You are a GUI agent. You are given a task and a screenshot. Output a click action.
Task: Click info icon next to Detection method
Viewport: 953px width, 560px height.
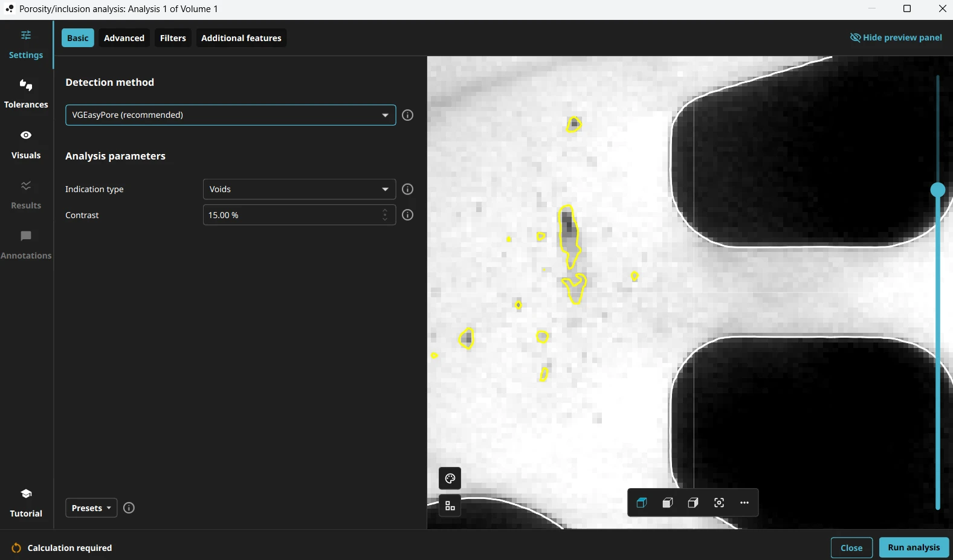click(x=408, y=115)
